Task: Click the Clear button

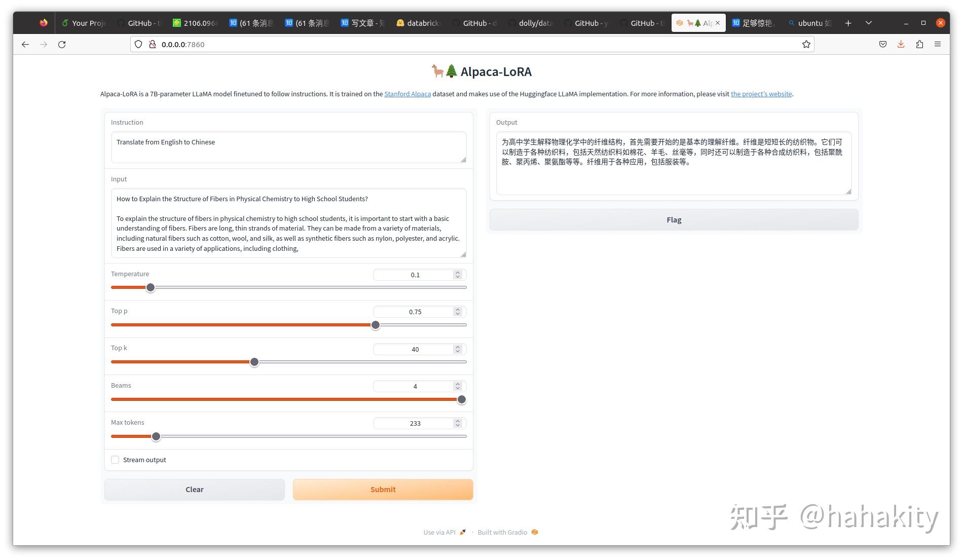Action: (195, 490)
